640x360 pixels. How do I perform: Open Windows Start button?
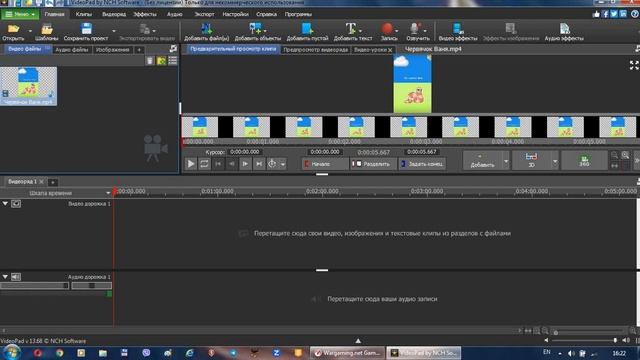[x=11, y=352]
